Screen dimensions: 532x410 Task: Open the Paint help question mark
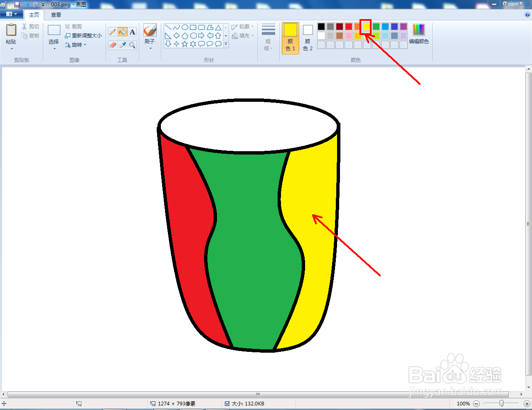pyautogui.click(x=527, y=15)
